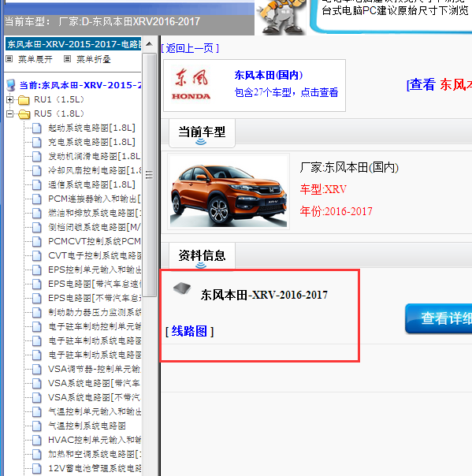472x476 pixels.
Task: Click document icon for PCMCVT控制系统PCM
Action: click(x=37, y=242)
